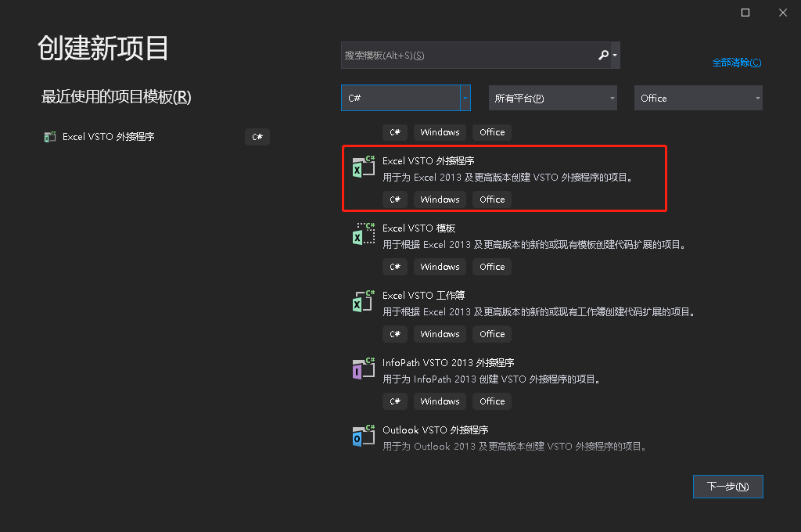Click Windows tag under Excel VSTO 外接程序
Viewport: 801px width, 532px height.
pos(440,199)
